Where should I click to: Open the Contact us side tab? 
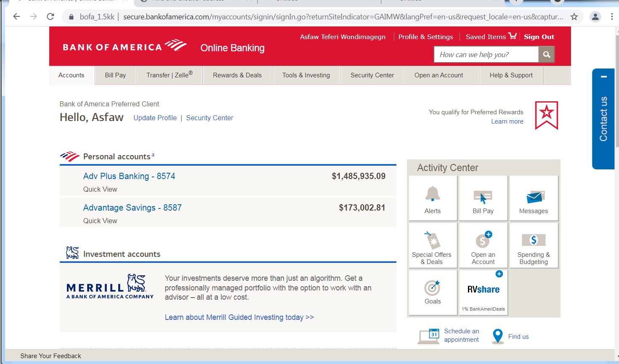[x=603, y=119]
